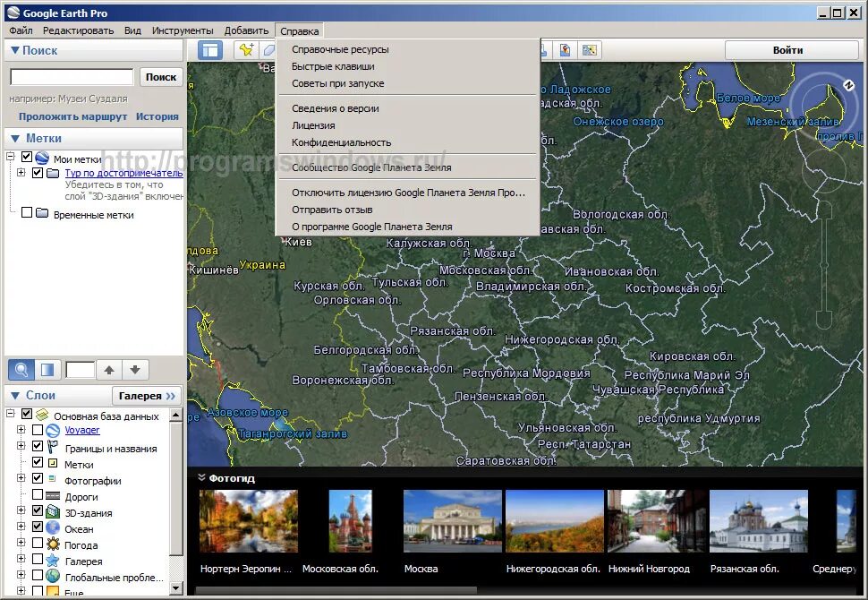The image size is (868, 600).
Task: Click the Voyager layer globe icon
Action: pos(53,431)
